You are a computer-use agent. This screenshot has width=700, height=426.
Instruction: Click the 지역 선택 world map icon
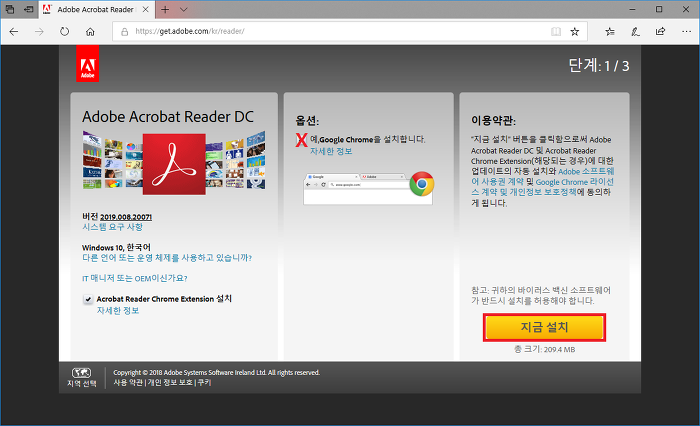pos(81,372)
